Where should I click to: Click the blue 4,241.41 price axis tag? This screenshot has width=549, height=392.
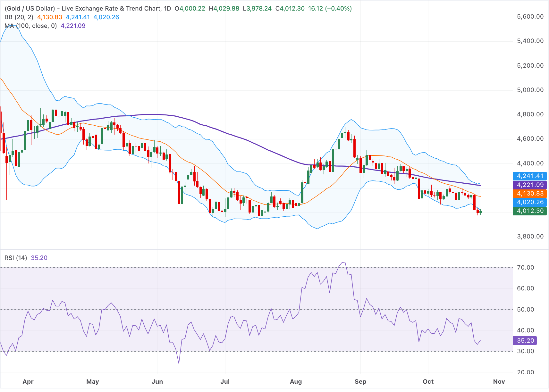[530, 176]
